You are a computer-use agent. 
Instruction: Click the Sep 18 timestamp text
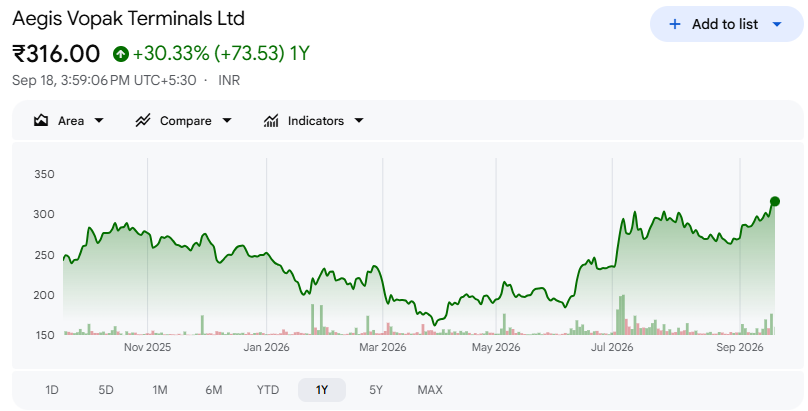click(104, 80)
